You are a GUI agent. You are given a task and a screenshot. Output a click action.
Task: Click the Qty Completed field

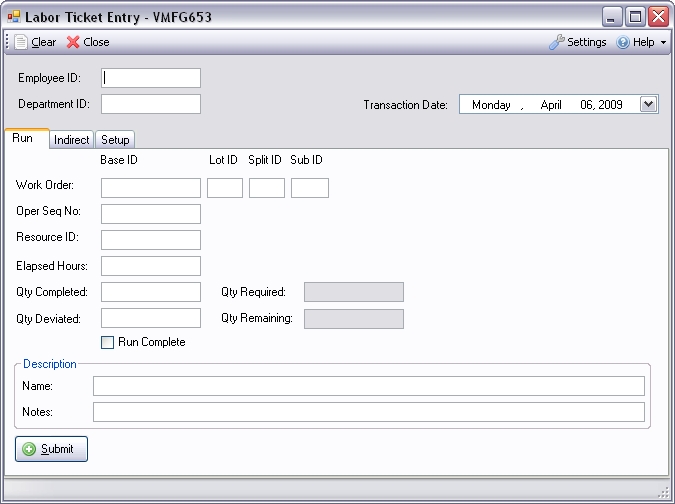151,292
